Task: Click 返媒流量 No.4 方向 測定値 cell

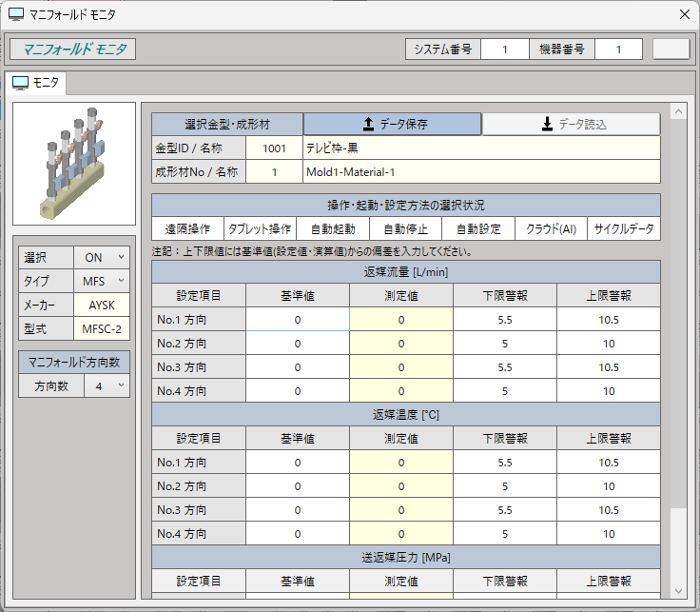Action: (x=401, y=391)
